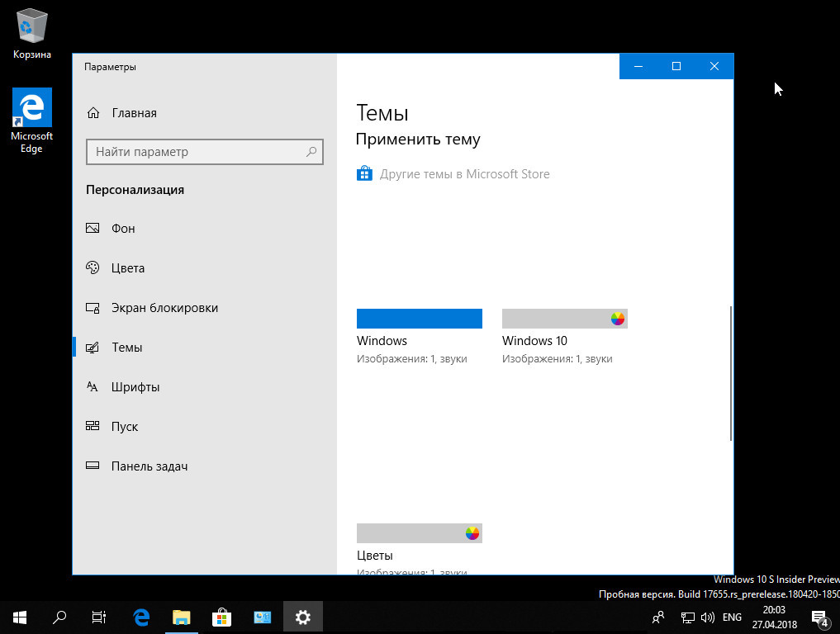Screen dimensions: 840x634
Task: Click the volume speaker tray icon
Action: (x=708, y=617)
